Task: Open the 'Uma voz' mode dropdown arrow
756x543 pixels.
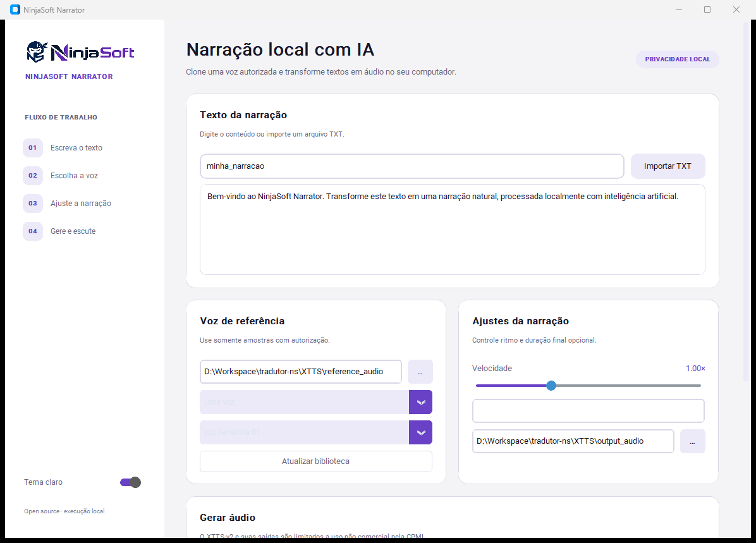Action: pyautogui.click(x=420, y=402)
